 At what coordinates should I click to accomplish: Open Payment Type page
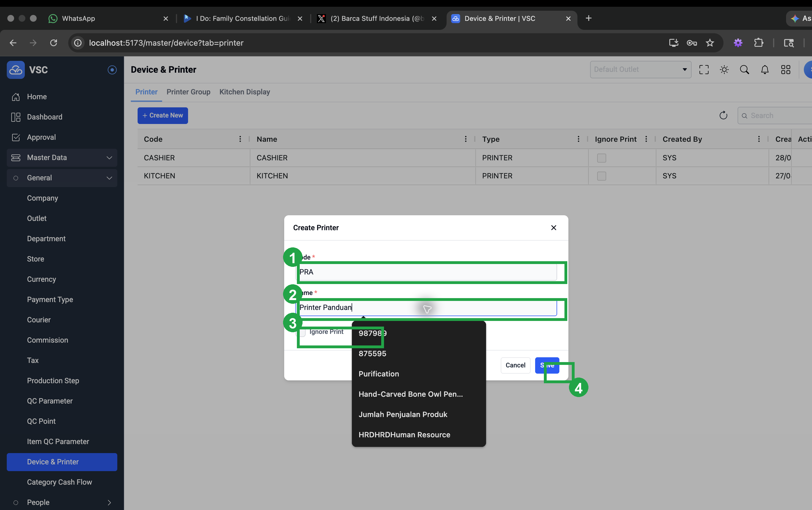click(50, 300)
